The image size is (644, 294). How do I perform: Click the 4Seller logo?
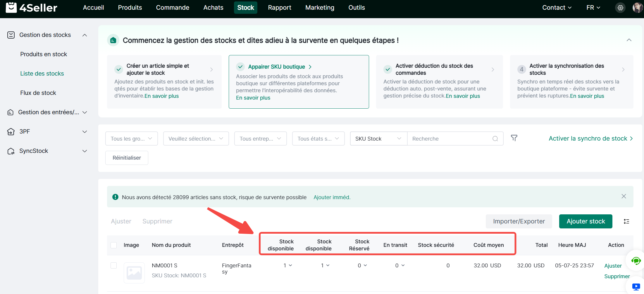click(32, 8)
